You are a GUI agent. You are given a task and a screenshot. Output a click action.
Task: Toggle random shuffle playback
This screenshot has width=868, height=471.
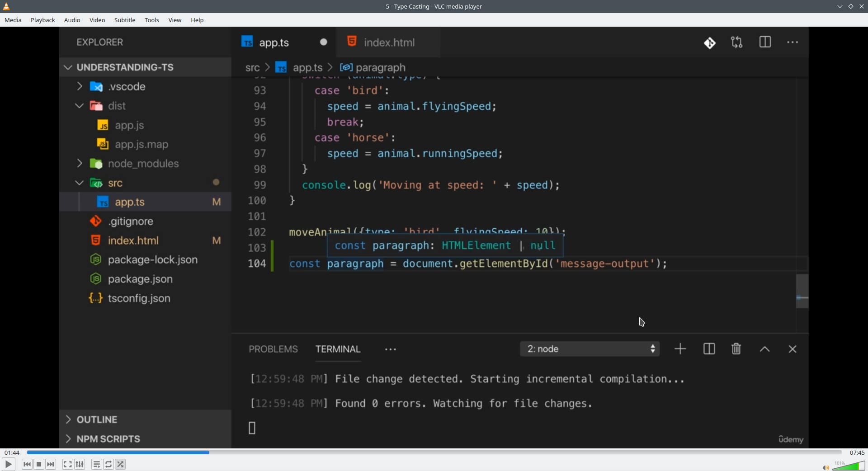(x=121, y=464)
